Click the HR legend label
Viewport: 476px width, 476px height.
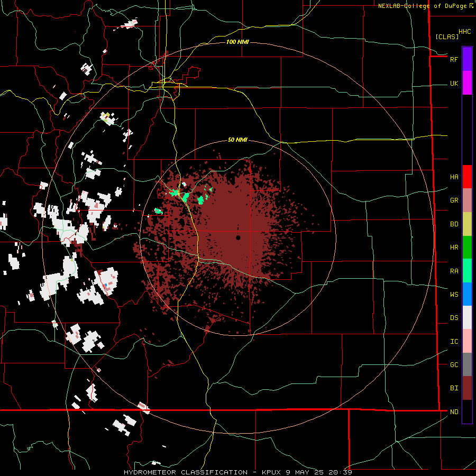[454, 248]
